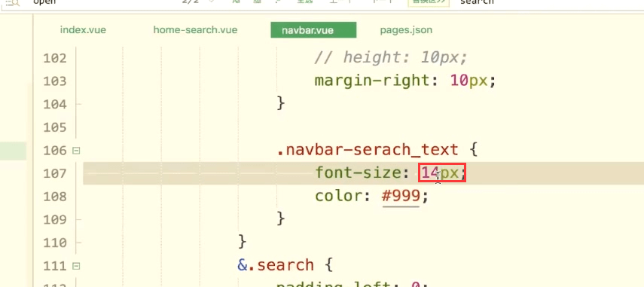Screen dimensions: 644x287
Task: Click the closing brace on line 110
Action: [243, 241]
